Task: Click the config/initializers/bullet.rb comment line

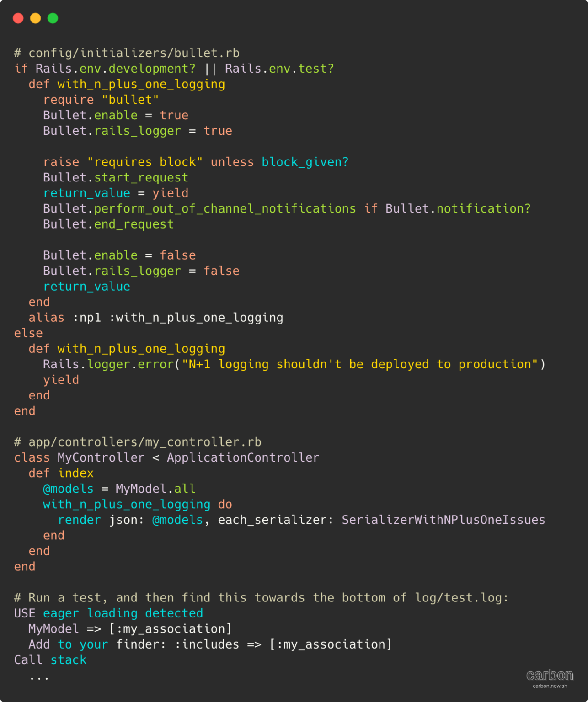Action: pyautogui.click(x=127, y=53)
